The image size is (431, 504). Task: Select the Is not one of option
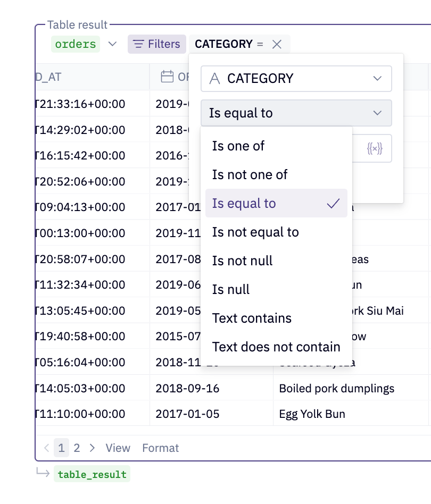[x=250, y=175]
